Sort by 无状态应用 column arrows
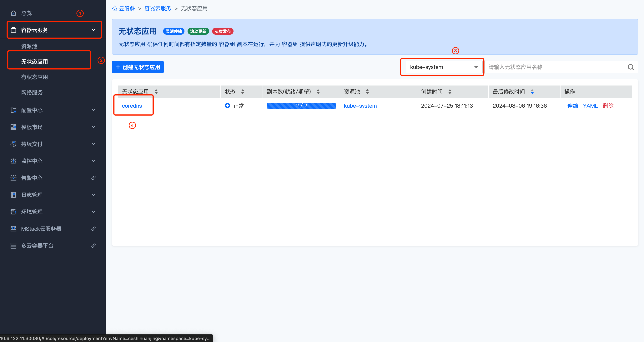 pyautogui.click(x=156, y=92)
